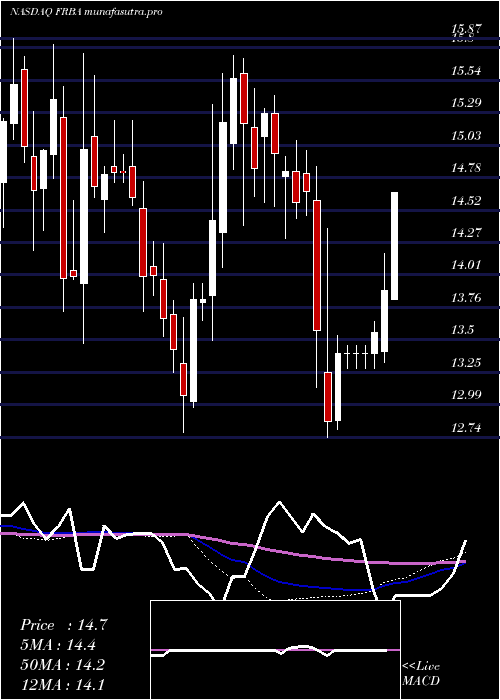Click the NASDAQ FRBA munafasutra.pro title text
This screenshot has width=500, height=700.
point(86,12)
